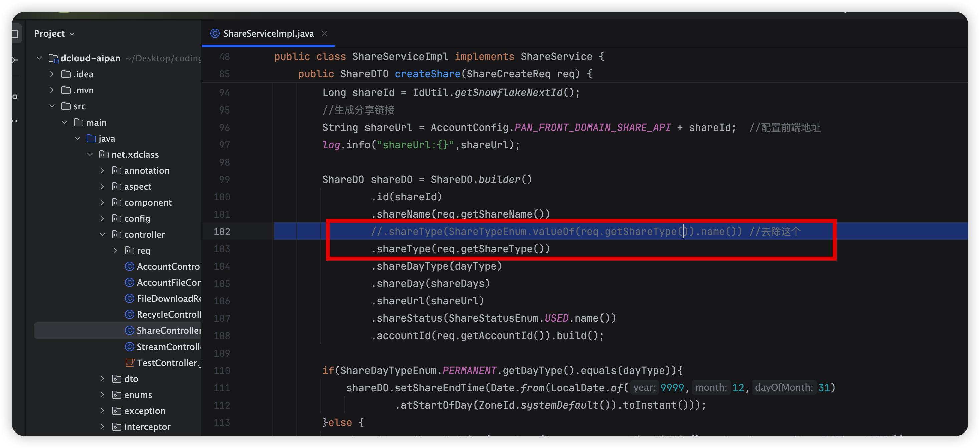
Task: Click the AccountController class icon
Action: coord(130,266)
